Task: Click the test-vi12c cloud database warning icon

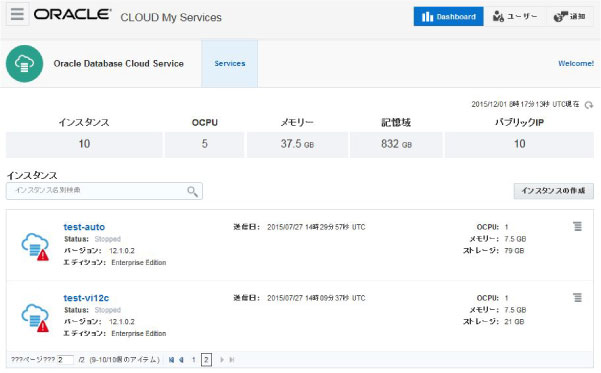Action: pos(35,318)
